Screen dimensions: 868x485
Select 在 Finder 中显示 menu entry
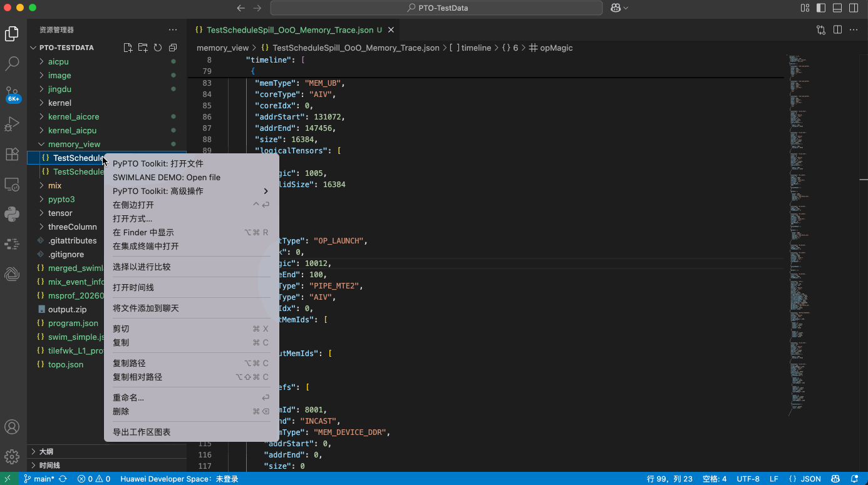point(191,232)
